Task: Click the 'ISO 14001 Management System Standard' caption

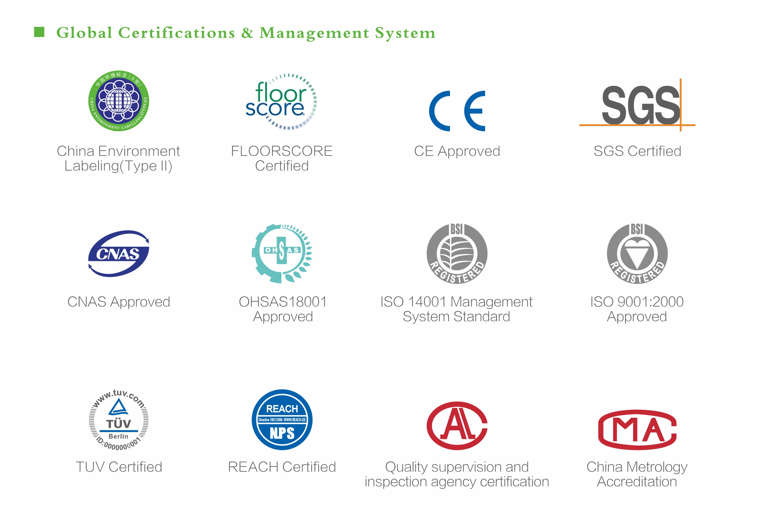Action: (456, 309)
